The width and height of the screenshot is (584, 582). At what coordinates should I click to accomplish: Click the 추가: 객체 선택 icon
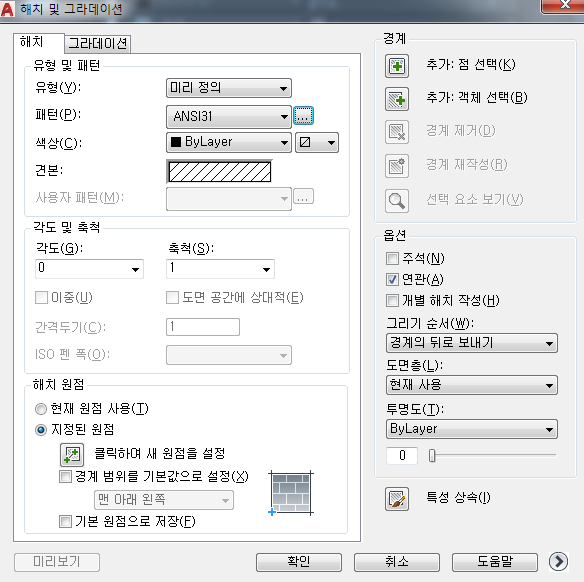(397, 99)
